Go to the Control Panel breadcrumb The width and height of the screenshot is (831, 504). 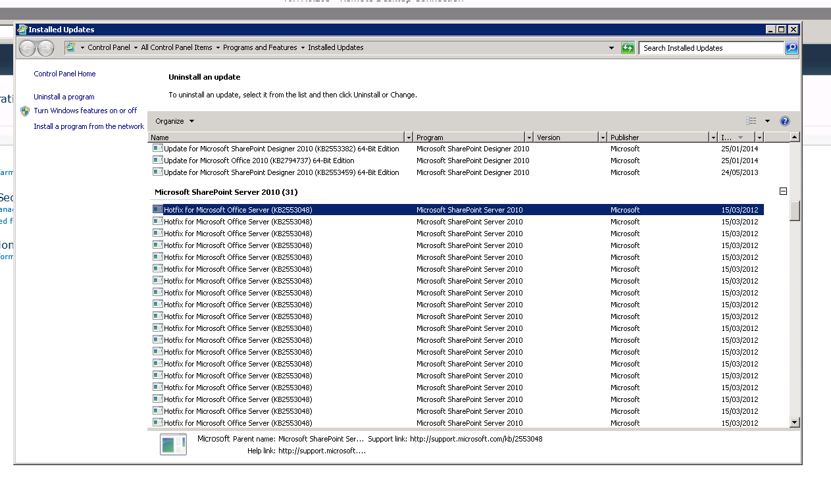[x=109, y=47]
